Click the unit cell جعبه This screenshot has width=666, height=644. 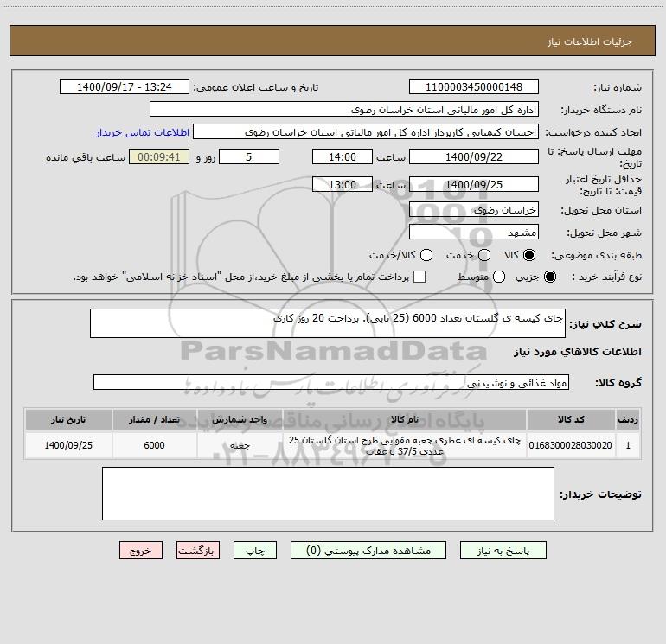pos(240,445)
